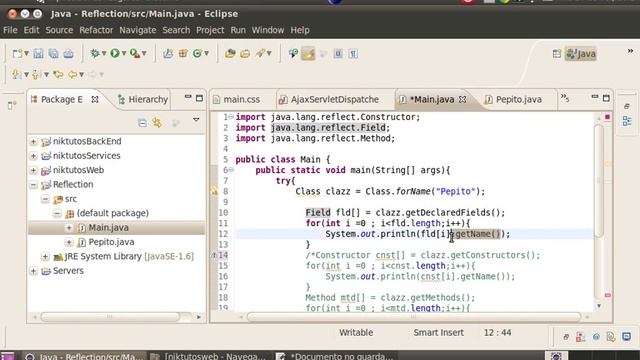This screenshot has width=640, height=360.
Task: Click the Outline view icon in right trim
Action: (x=627, y=121)
